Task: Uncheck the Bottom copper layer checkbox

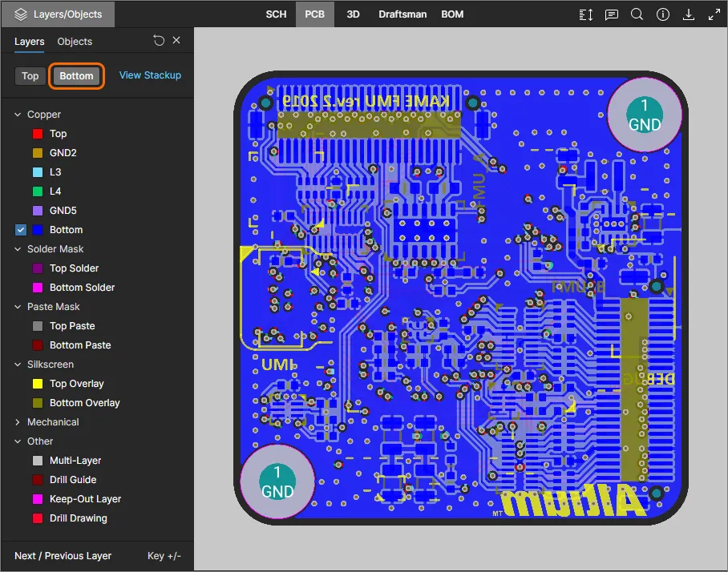Action: pos(21,230)
